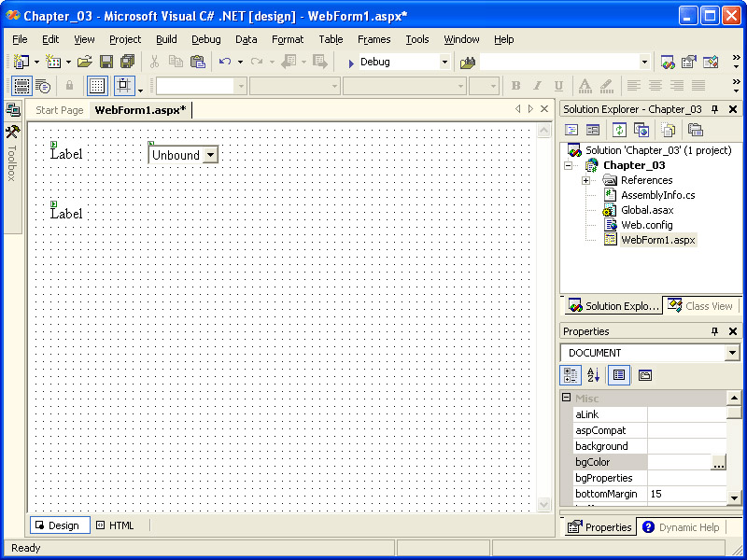Sort properties alphabetically with A-Z icon
Image resolution: width=747 pixels, height=560 pixels.
coord(593,375)
